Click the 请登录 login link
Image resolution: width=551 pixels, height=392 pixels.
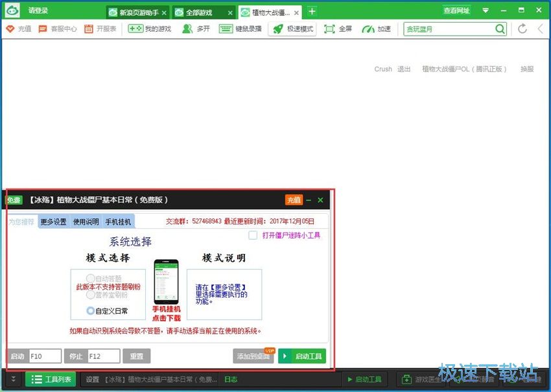coord(38,10)
